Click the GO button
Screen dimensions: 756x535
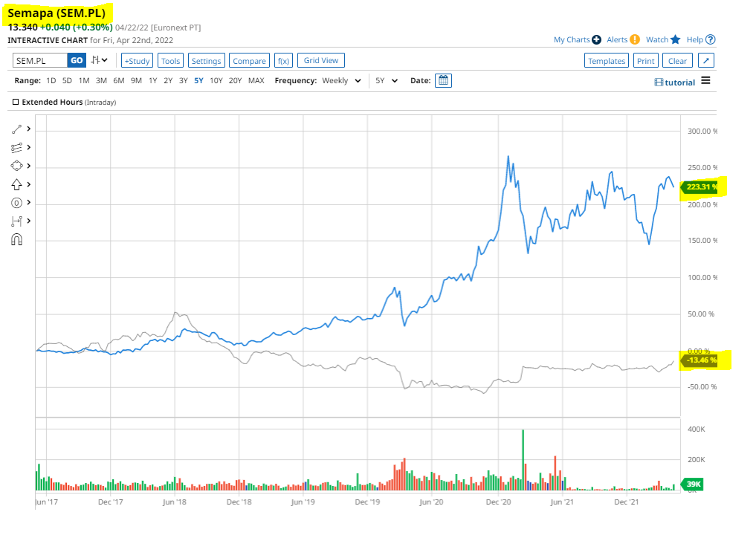coord(77,60)
